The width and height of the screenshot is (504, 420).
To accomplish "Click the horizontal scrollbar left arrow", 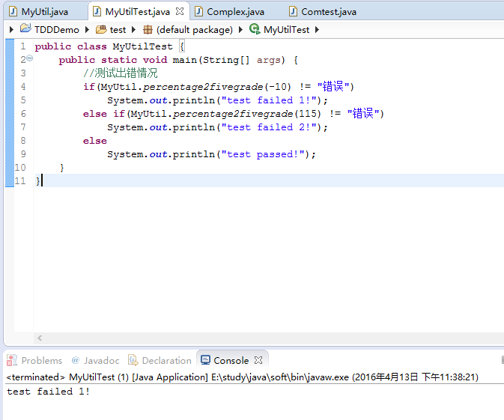I will pos(40,338).
